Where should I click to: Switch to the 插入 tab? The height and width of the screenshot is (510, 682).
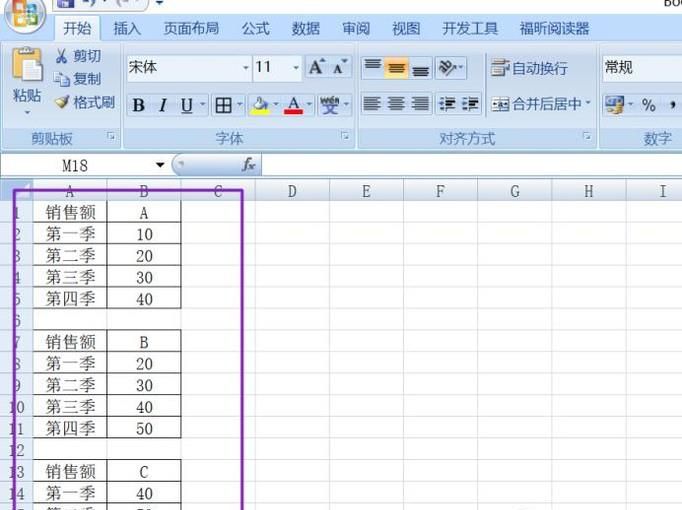tap(127, 29)
